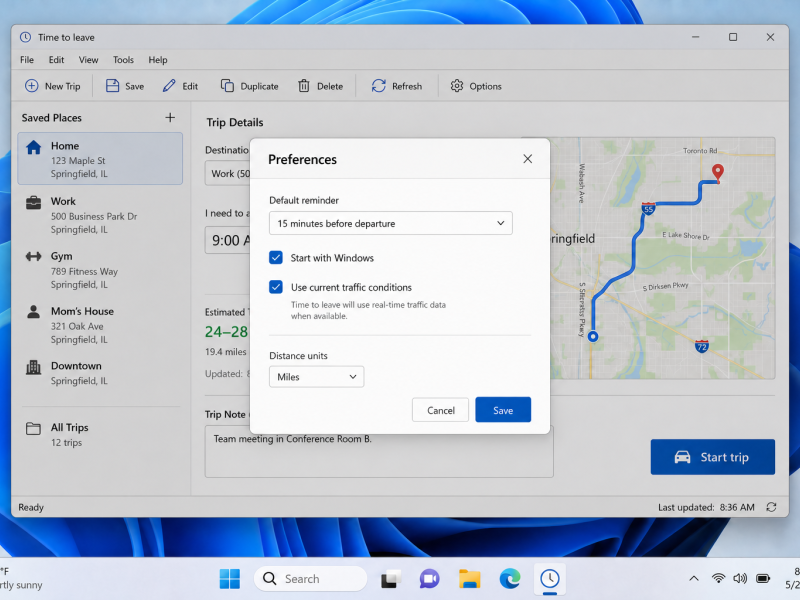Select the Downtown building icon
The width and height of the screenshot is (800, 600).
pyautogui.click(x=34, y=367)
